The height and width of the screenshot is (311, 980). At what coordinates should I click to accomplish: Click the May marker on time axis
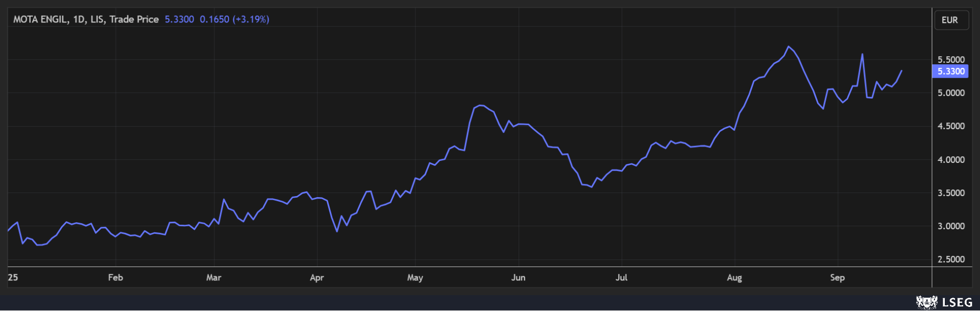(x=415, y=278)
